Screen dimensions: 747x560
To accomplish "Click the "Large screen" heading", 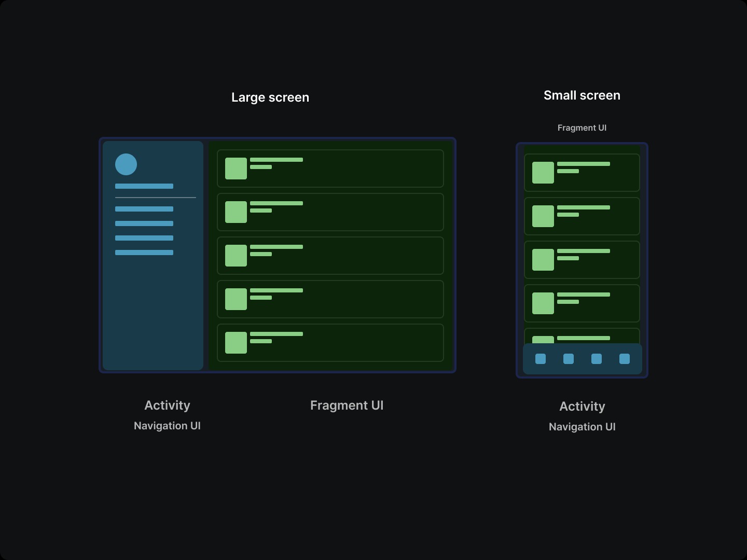I will pos(270,97).
